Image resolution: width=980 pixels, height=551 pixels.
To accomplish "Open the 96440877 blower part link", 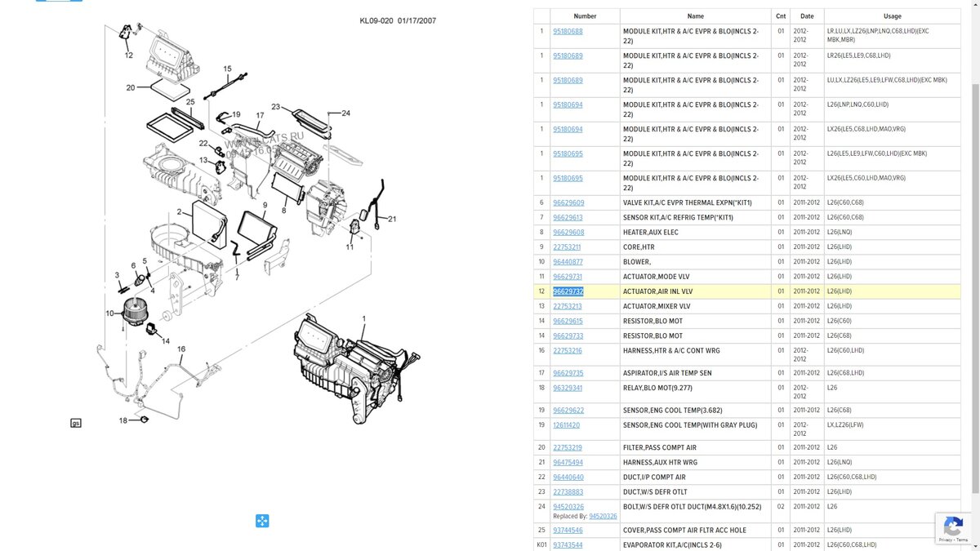I will [568, 262].
